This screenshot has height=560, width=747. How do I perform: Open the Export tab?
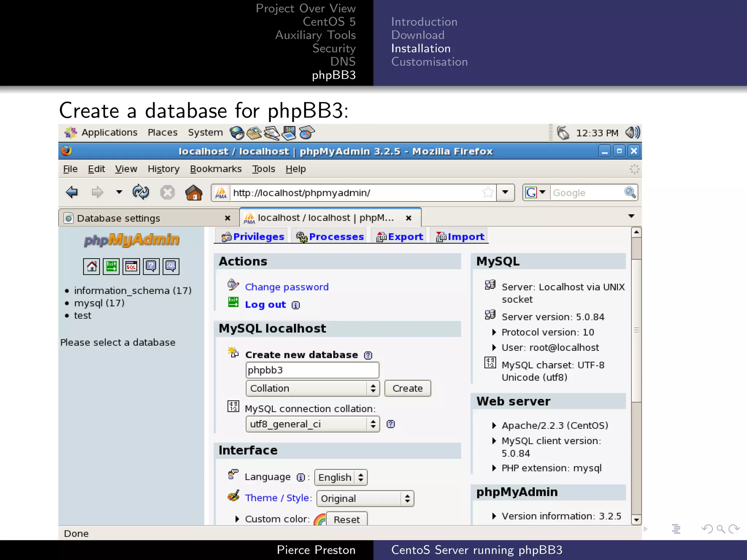400,237
